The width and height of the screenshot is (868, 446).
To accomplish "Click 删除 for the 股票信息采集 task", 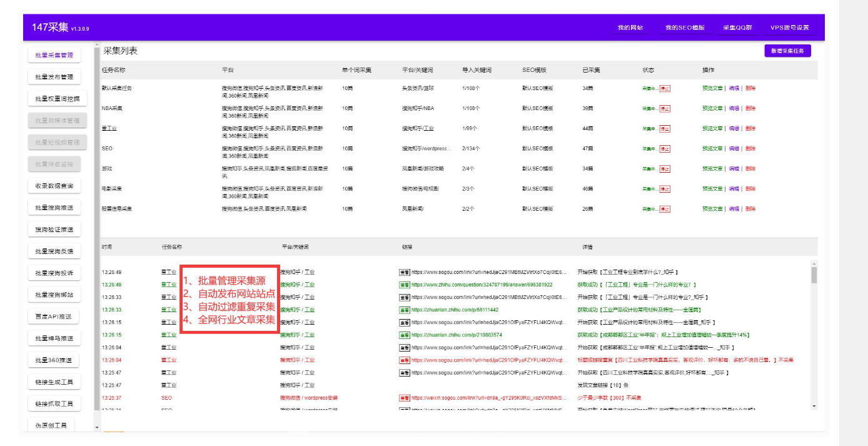I will [750, 208].
